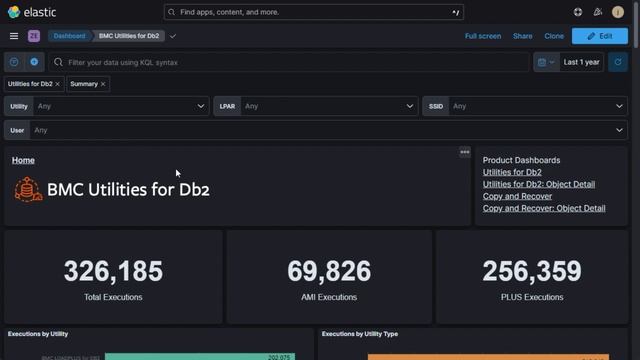Open the hamburger navigation menu
Screen dimensions: 640x360
(x=14, y=36)
